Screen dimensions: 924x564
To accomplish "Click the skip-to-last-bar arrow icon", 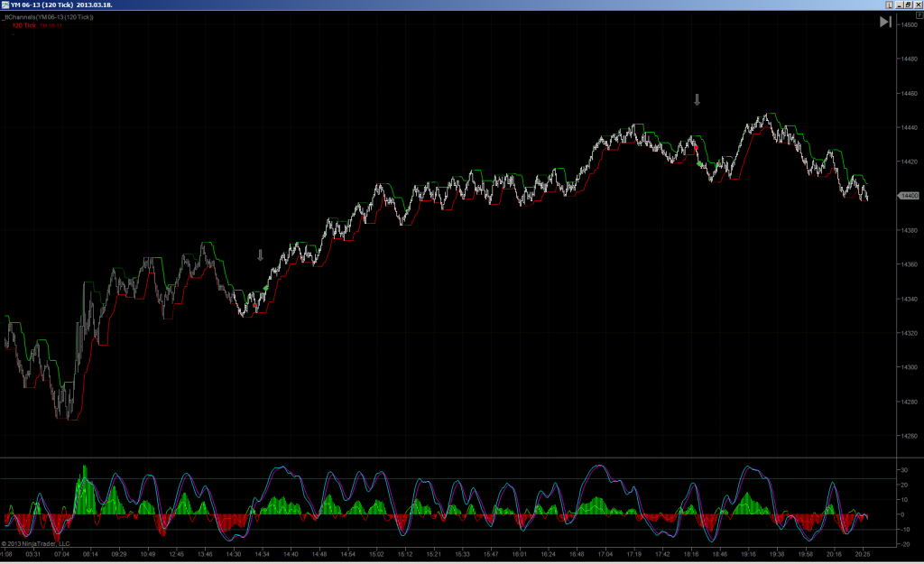I will point(885,22).
